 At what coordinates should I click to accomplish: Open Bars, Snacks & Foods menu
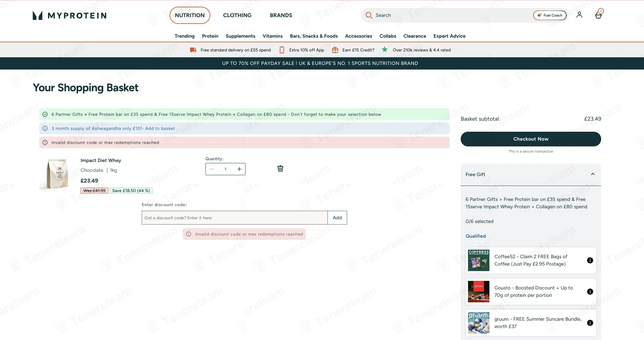(314, 36)
